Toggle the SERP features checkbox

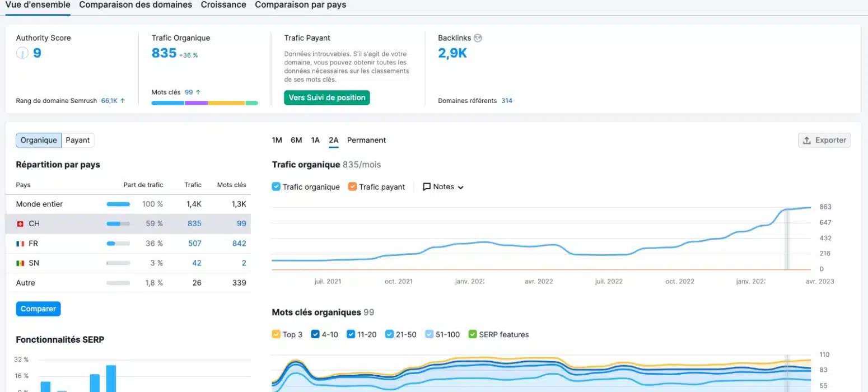coord(472,335)
